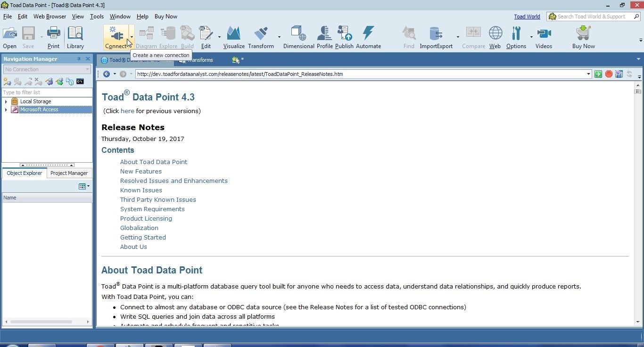Open the Web Browser menu
Viewport: 644px width, 347px height.
[x=50, y=17]
